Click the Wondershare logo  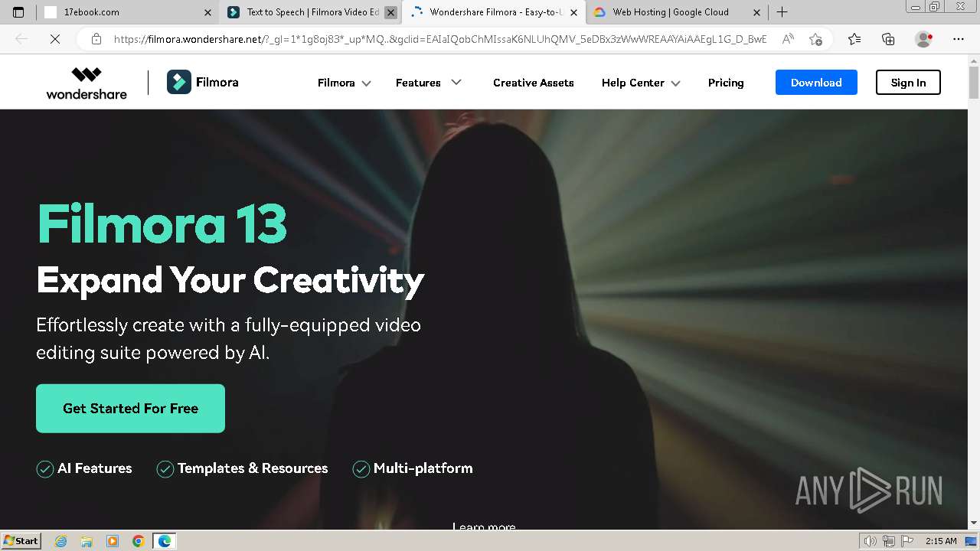point(87,83)
